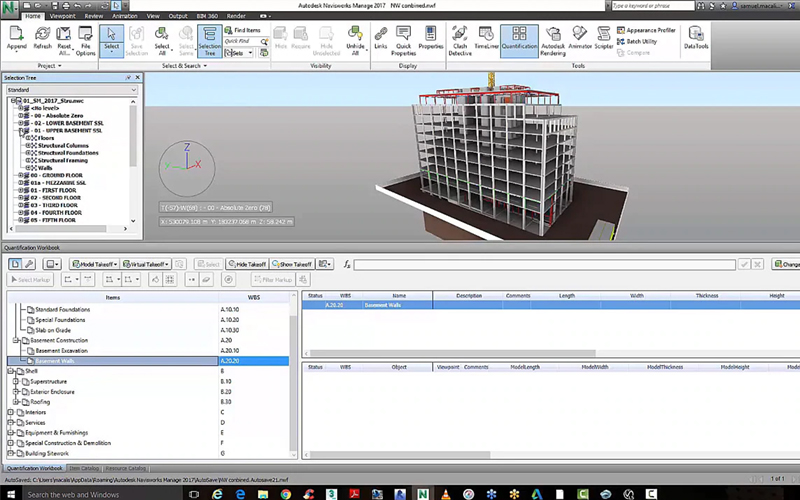
Task: Click the taskbar search box
Action: tap(102, 494)
